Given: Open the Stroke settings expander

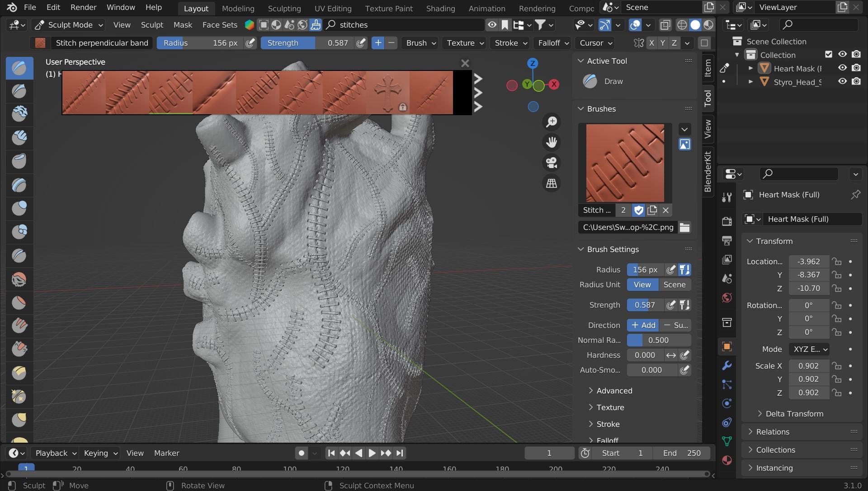Looking at the screenshot, I should click(607, 423).
